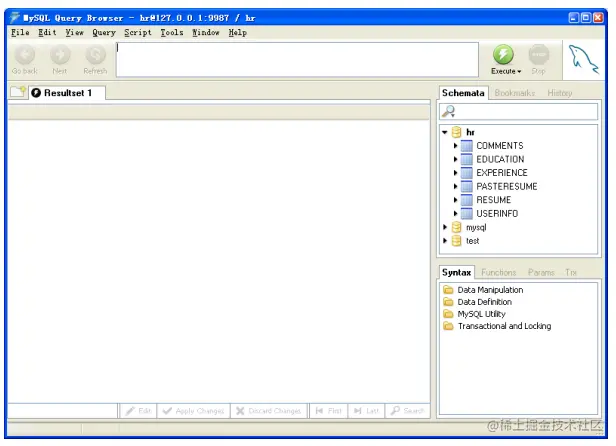Image resolution: width=616 pixels, height=446 pixels.
Task: Run the query with the green Execute icon
Action: click(x=503, y=55)
